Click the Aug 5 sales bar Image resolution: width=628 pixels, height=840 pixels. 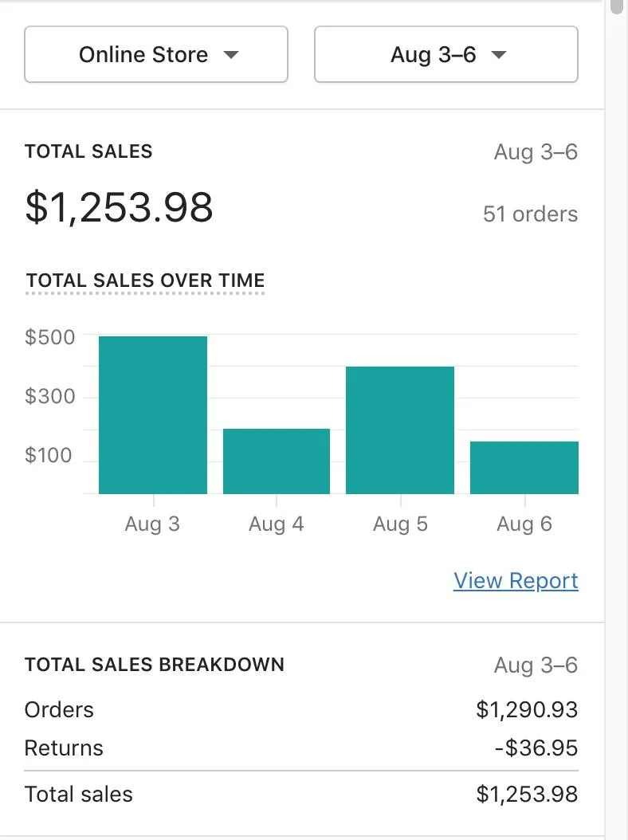400,430
